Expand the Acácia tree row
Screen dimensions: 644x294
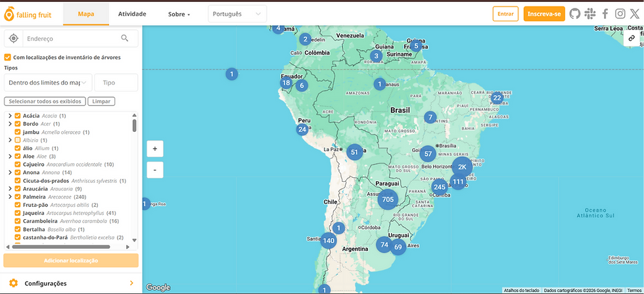pos(10,115)
